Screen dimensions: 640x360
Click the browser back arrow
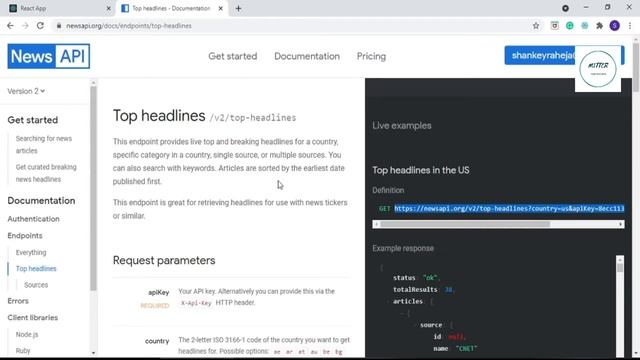click(10, 26)
